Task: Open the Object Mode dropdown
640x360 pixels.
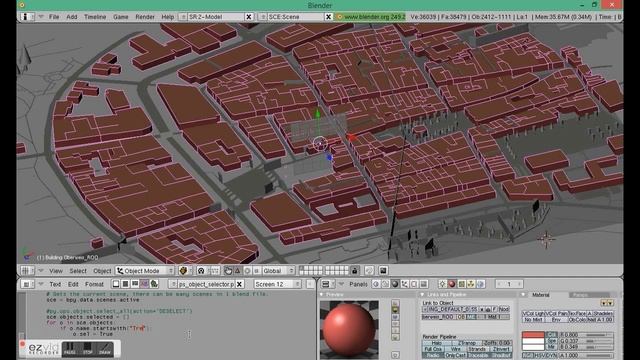Action: click(145, 271)
